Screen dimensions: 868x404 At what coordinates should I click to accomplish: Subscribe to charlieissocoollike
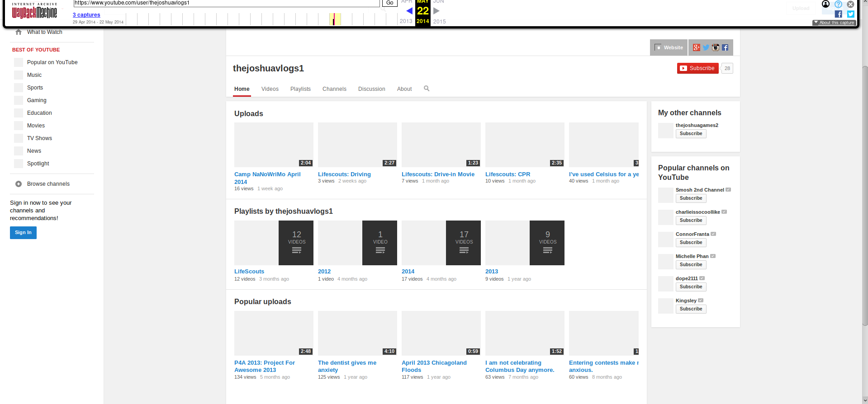[x=691, y=221]
